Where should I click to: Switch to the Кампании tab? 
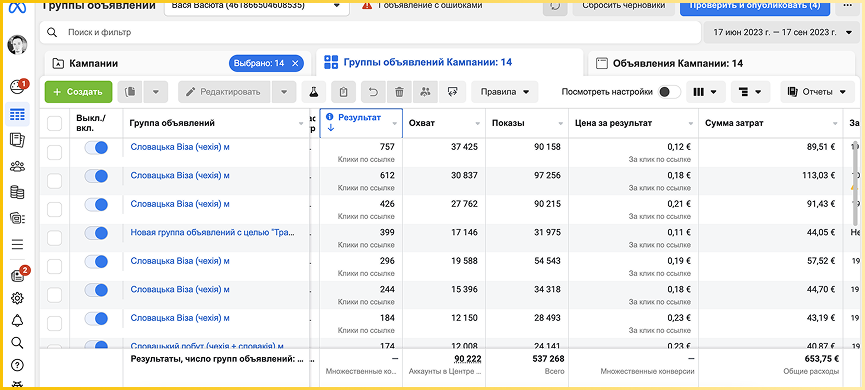point(94,63)
